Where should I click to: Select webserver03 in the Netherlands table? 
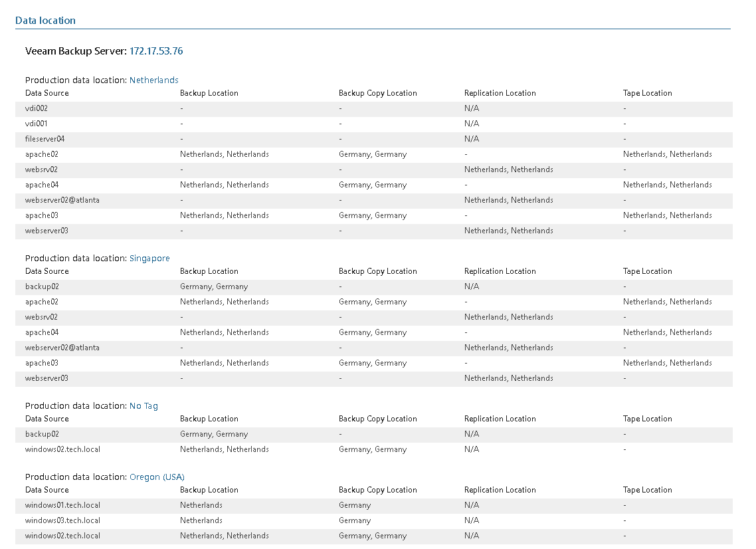47,231
